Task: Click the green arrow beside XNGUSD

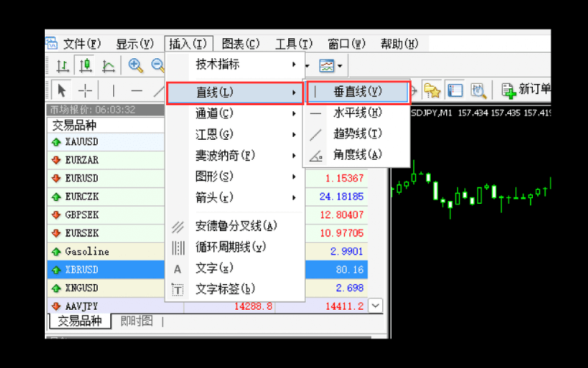Action: click(57, 289)
